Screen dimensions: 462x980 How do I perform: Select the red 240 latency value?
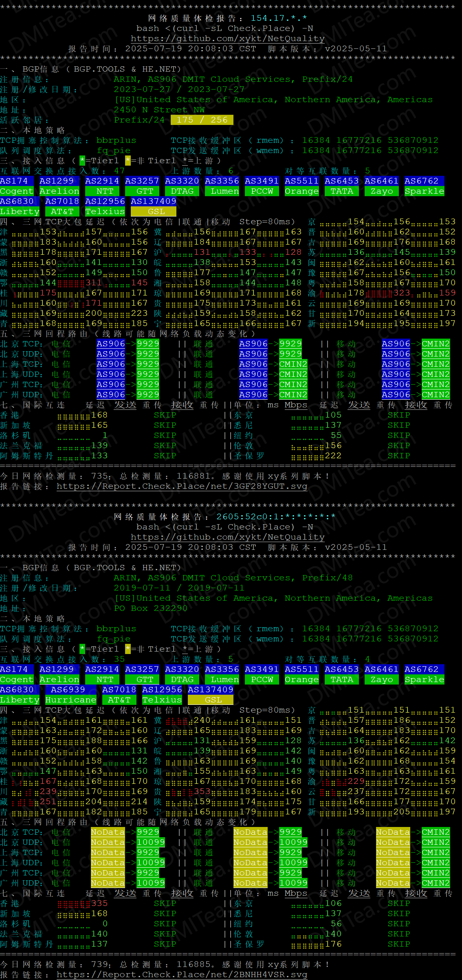(x=202, y=720)
